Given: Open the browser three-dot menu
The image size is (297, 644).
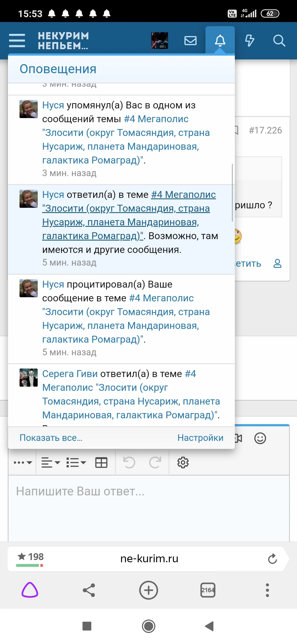Looking at the screenshot, I should 267,590.
